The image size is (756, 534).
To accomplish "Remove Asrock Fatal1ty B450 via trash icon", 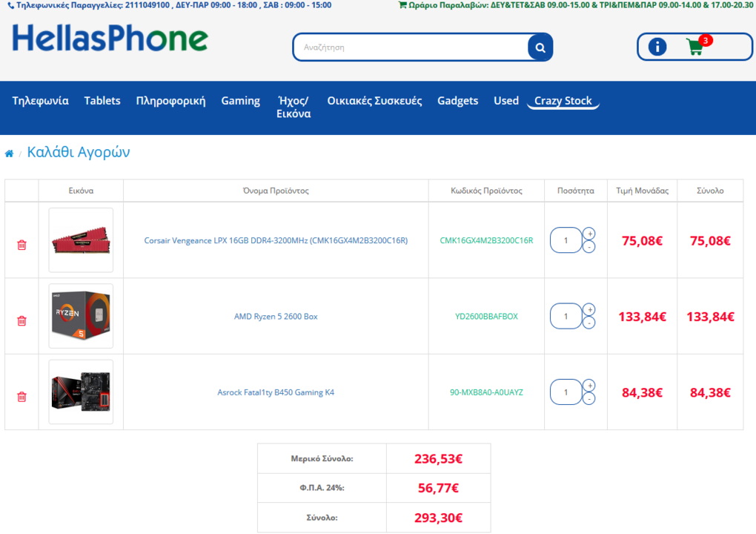I will [x=21, y=397].
